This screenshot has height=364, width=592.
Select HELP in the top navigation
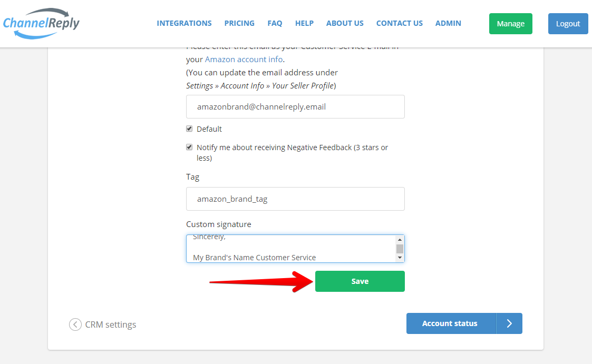304,23
